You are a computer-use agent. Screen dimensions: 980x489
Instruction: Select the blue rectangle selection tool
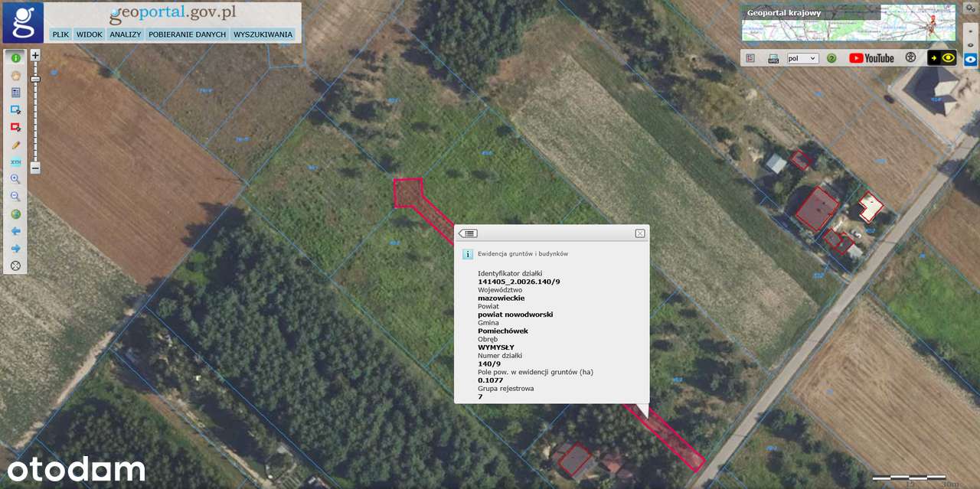click(x=15, y=110)
